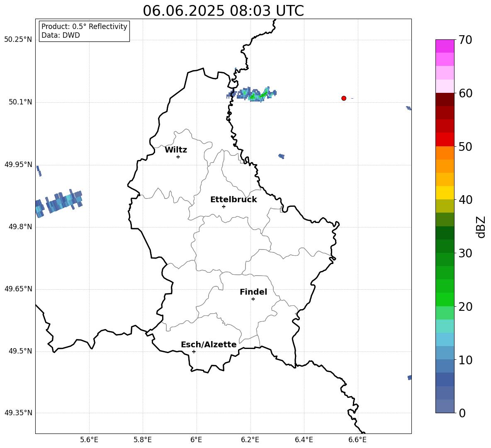This screenshot has height=448, width=491.
Task: Click the 30 value on the colorbar
Action: (465, 253)
